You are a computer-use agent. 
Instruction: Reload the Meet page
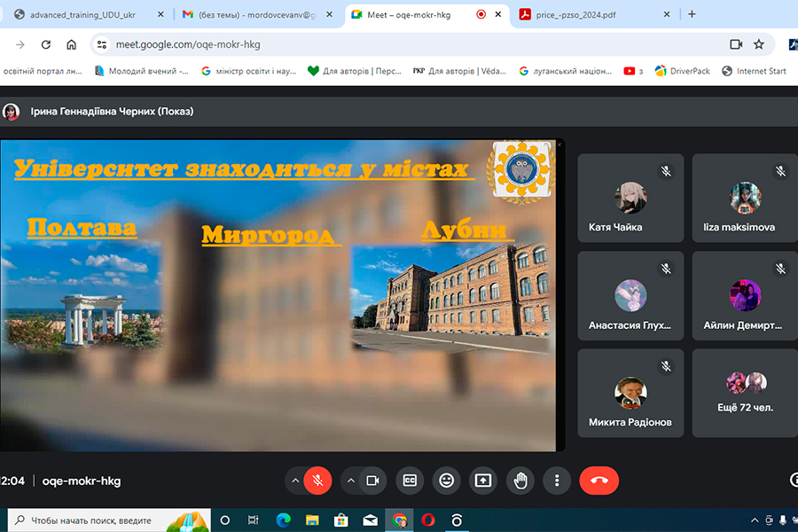click(46, 44)
